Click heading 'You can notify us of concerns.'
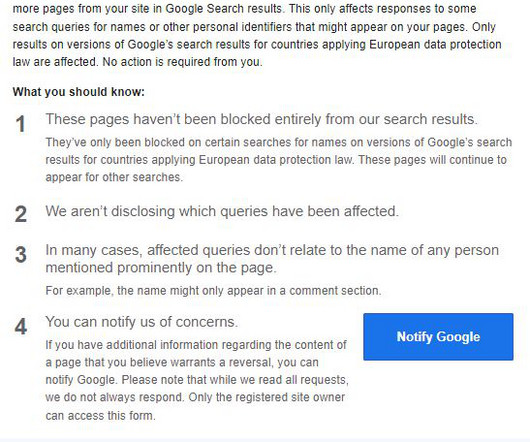The height and width of the screenshot is (442, 530). click(x=142, y=322)
